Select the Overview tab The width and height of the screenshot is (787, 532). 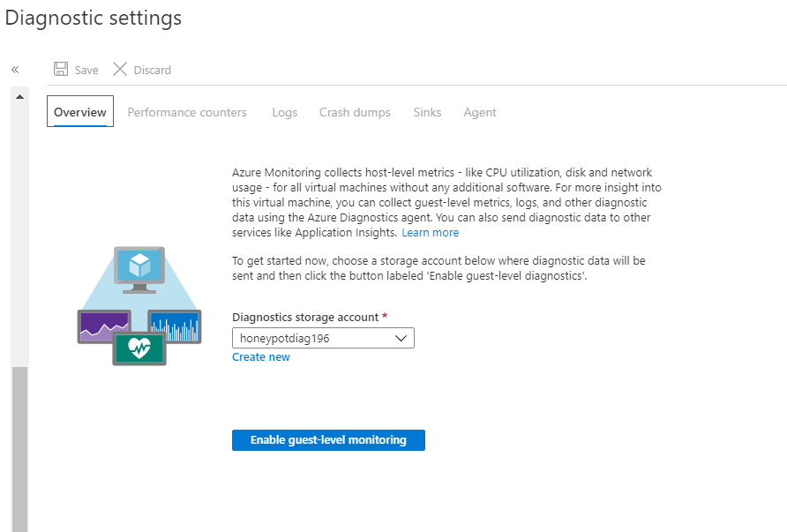79,111
